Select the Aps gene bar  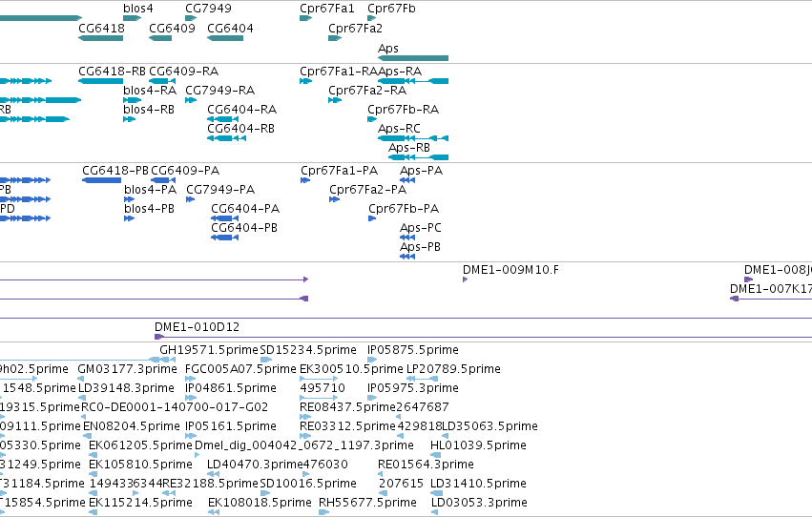coord(413,58)
